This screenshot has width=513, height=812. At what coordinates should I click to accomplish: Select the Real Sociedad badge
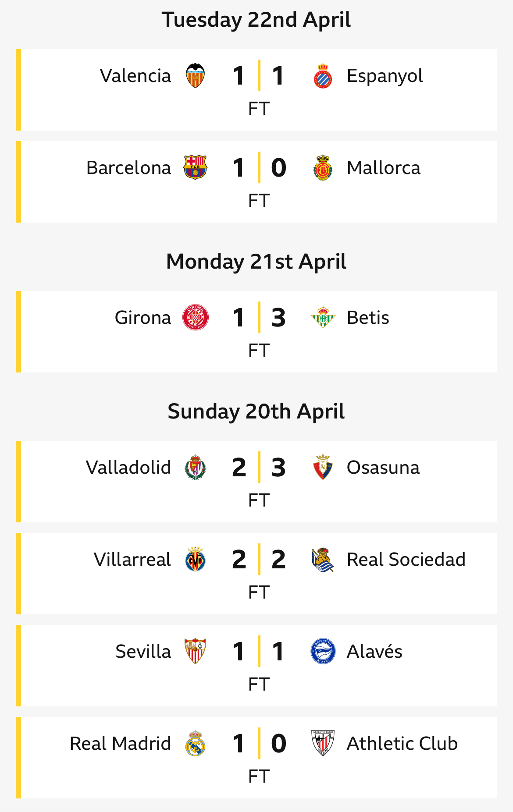323,559
